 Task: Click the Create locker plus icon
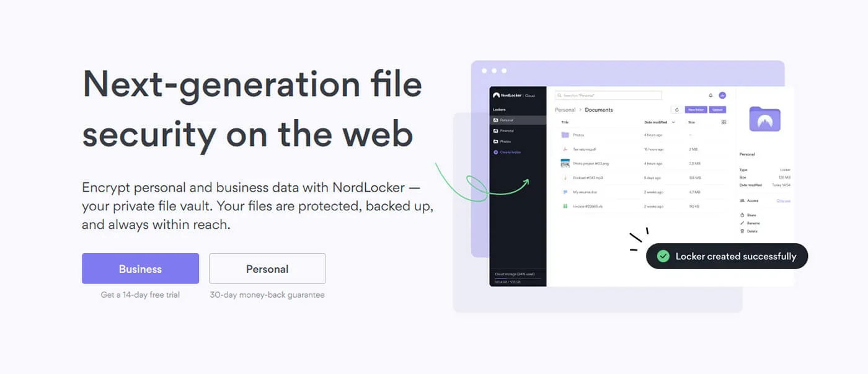click(x=495, y=152)
